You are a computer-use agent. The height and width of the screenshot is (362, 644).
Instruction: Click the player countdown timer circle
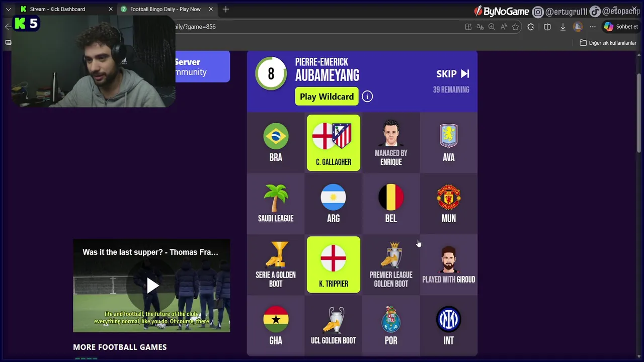click(271, 74)
